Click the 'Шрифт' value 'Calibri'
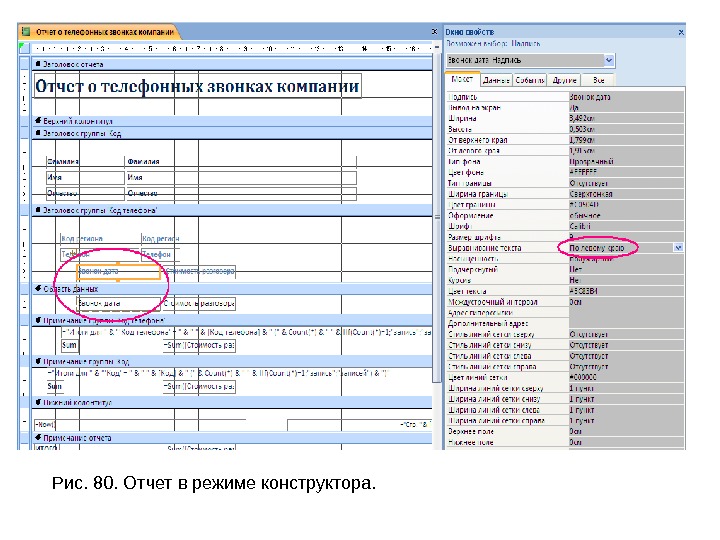This screenshot has width=720, height=540. coord(626,226)
